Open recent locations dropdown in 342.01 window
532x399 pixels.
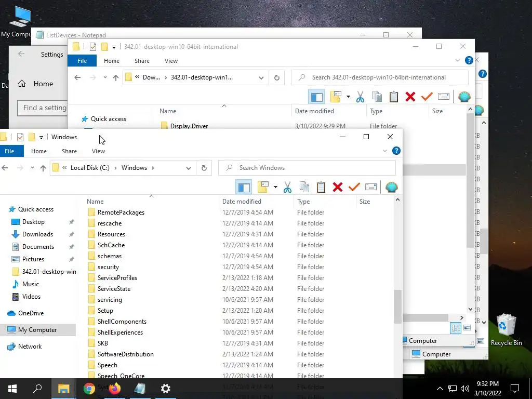105,77
